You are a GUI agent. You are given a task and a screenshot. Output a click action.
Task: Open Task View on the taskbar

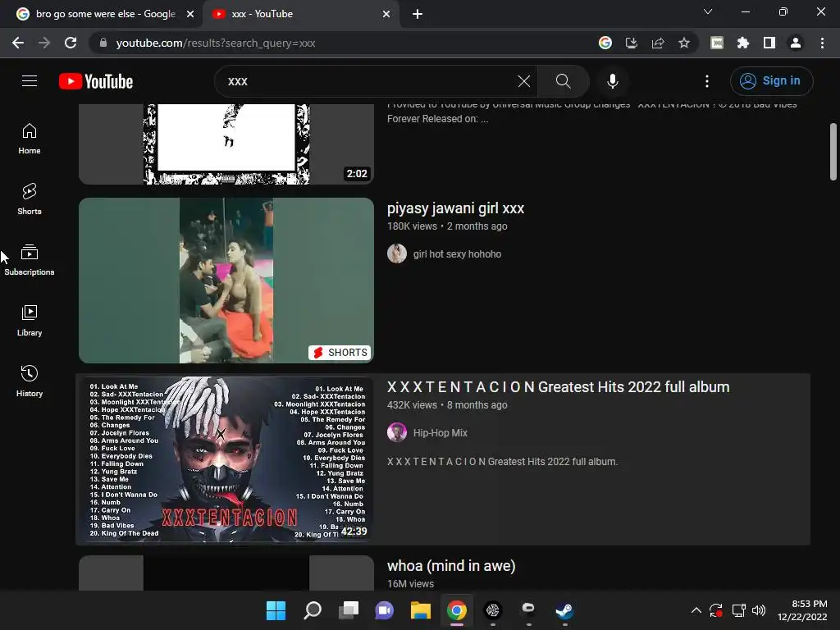(x=348, y=610)
